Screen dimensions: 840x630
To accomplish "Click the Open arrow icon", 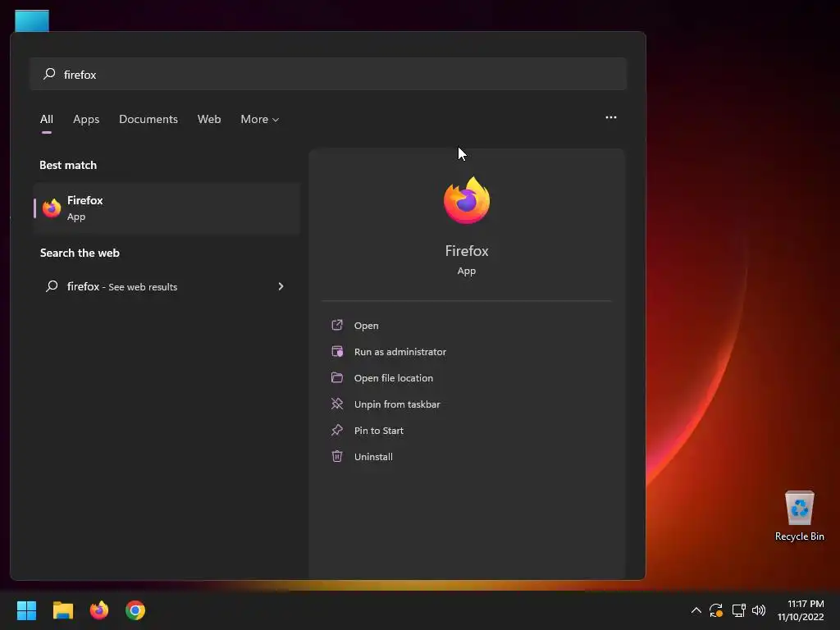I will click(337, 325).
